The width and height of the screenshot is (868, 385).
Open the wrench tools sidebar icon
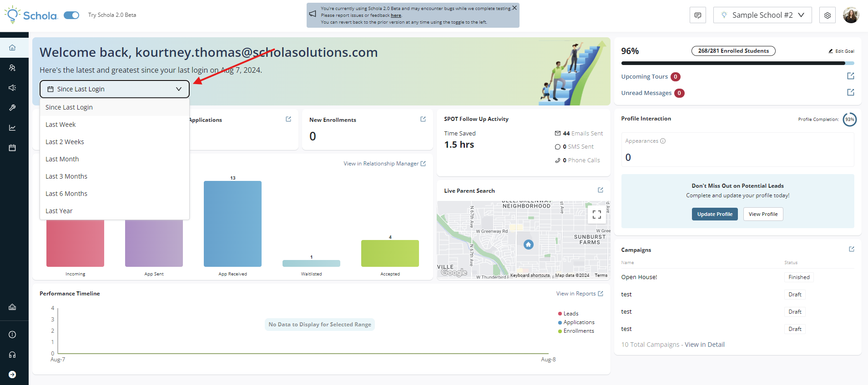(12, 108)
